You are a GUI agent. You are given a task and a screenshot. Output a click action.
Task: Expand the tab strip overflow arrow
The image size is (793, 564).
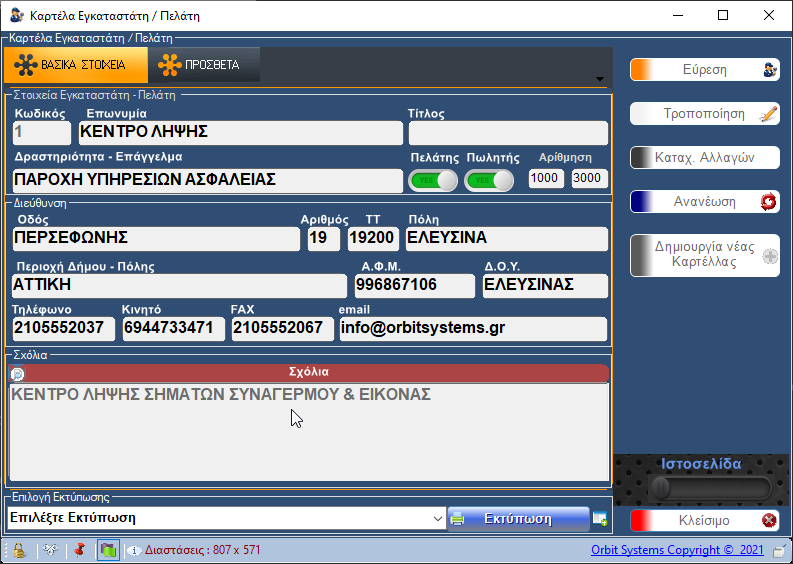pyautogui.click(x=599, y=80)
